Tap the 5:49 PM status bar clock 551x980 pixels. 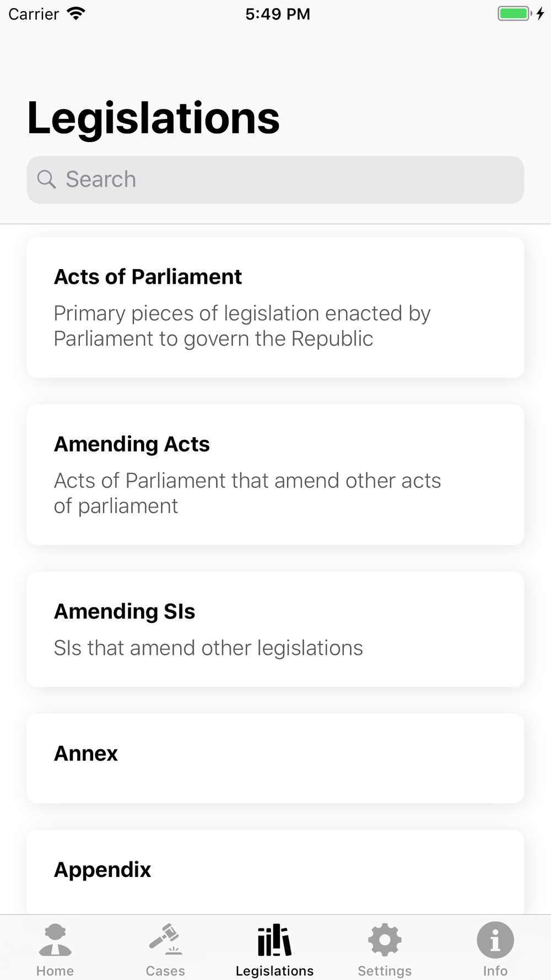pyautogui.click(x=278, y=14)
